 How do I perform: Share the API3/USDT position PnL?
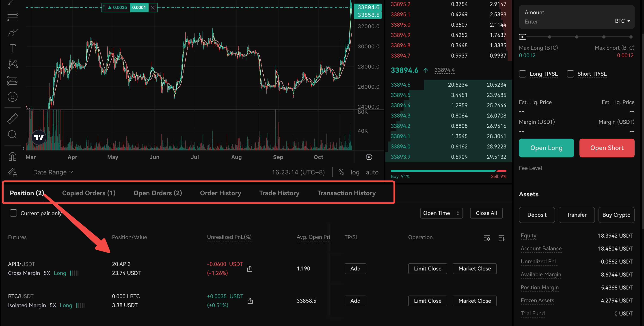click(249, 269)
